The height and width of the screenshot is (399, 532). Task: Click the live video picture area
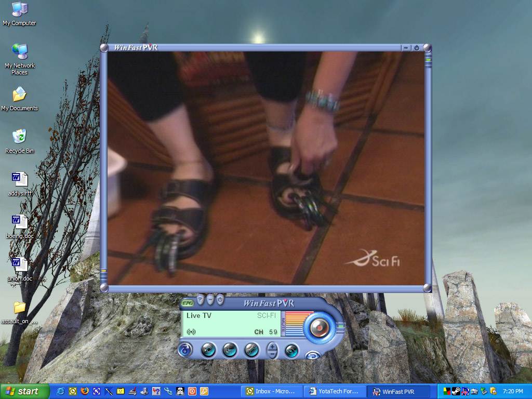tap(266, 168)
